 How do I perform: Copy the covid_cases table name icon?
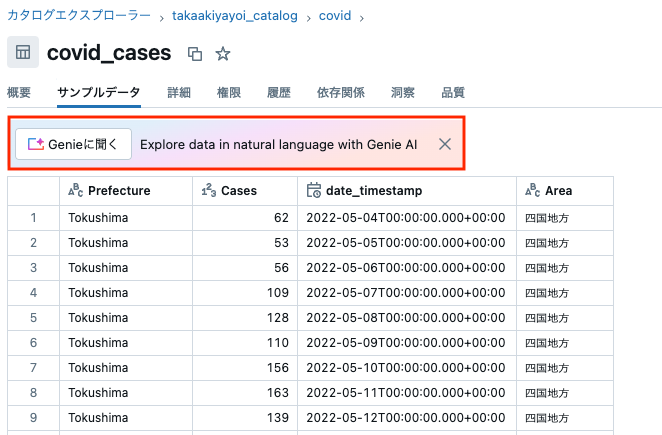[x=195, y=54]
